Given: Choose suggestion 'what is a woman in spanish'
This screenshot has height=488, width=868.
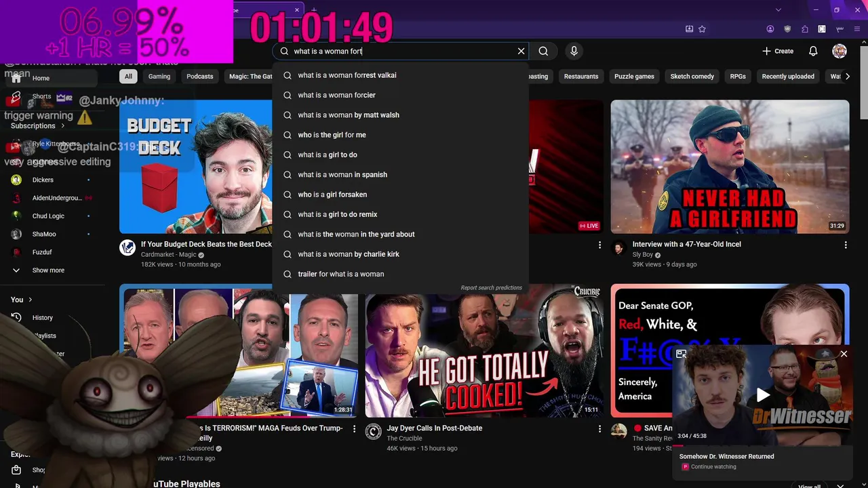Looking at the screenshot, I should (400, 175).
